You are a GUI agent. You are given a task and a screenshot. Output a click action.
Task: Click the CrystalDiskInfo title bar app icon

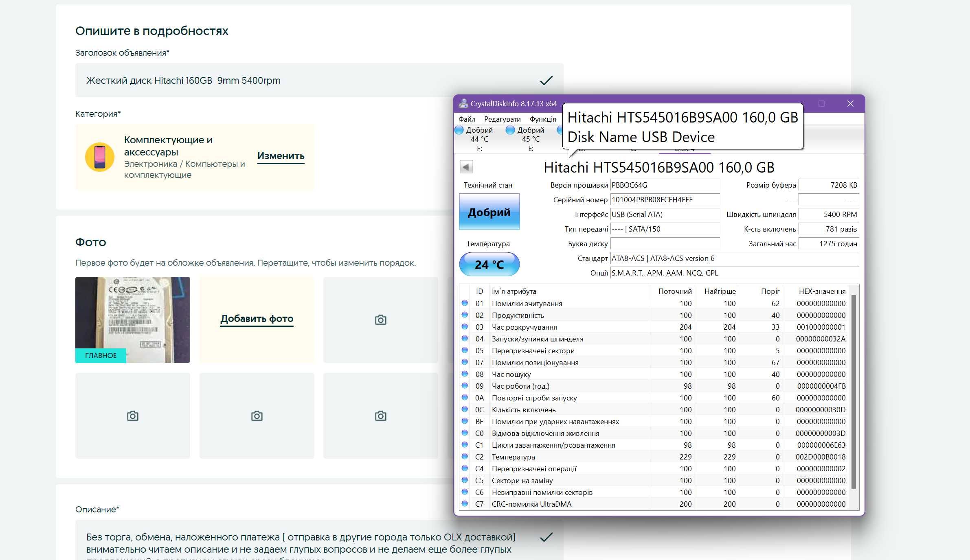(x=463, y=103)
